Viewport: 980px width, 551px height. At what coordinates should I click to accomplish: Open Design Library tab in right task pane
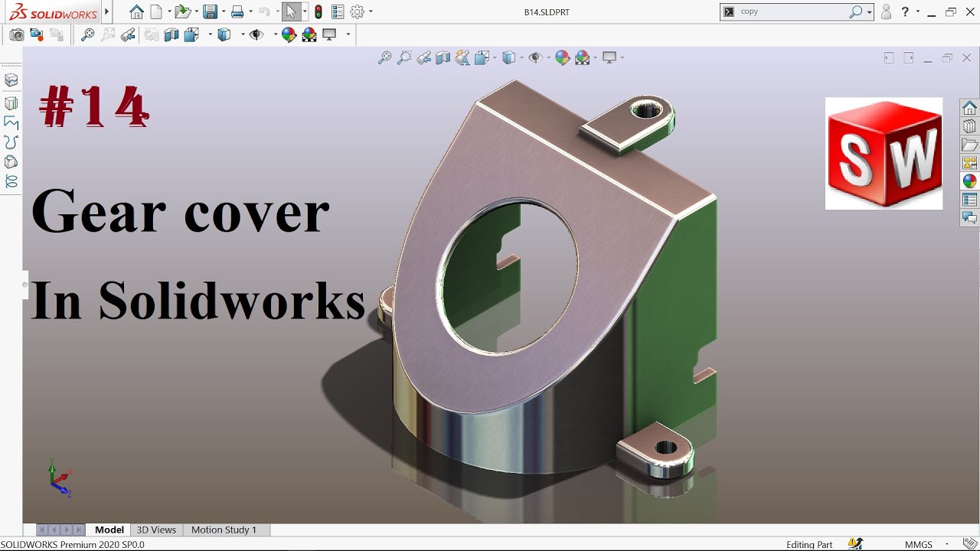pyautogui.click(x=969, y=126)
